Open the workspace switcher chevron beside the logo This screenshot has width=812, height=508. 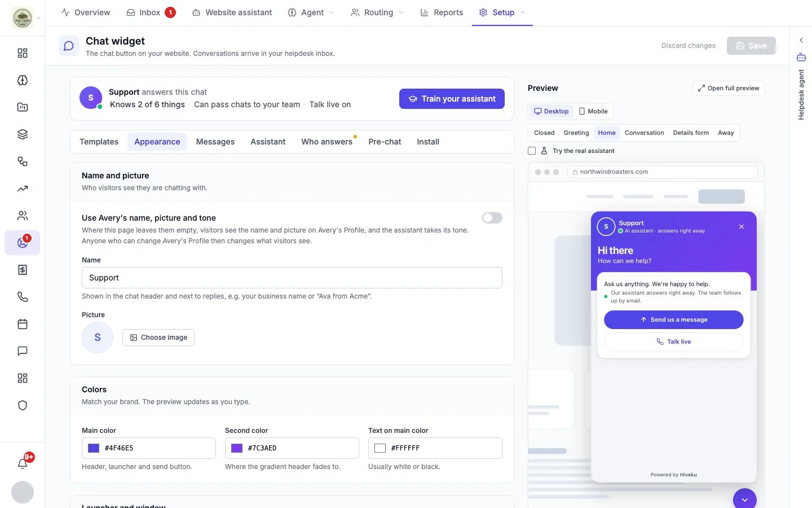click(38, 18)
